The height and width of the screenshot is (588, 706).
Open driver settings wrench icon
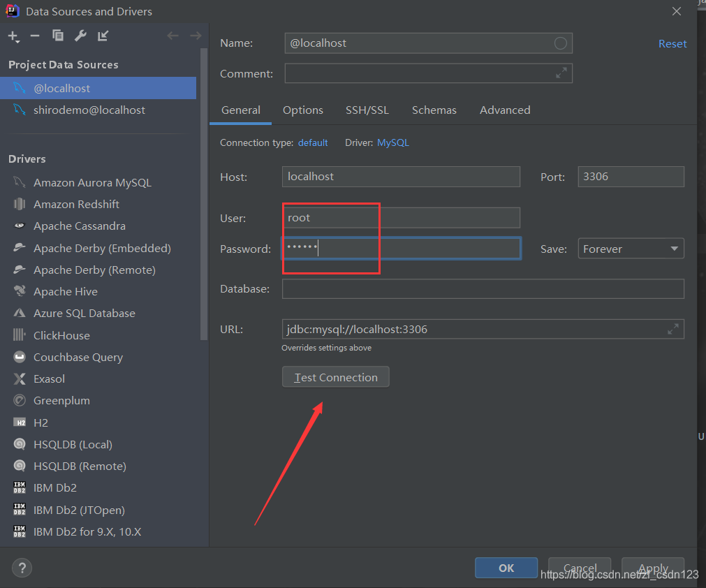pos(80,36)
